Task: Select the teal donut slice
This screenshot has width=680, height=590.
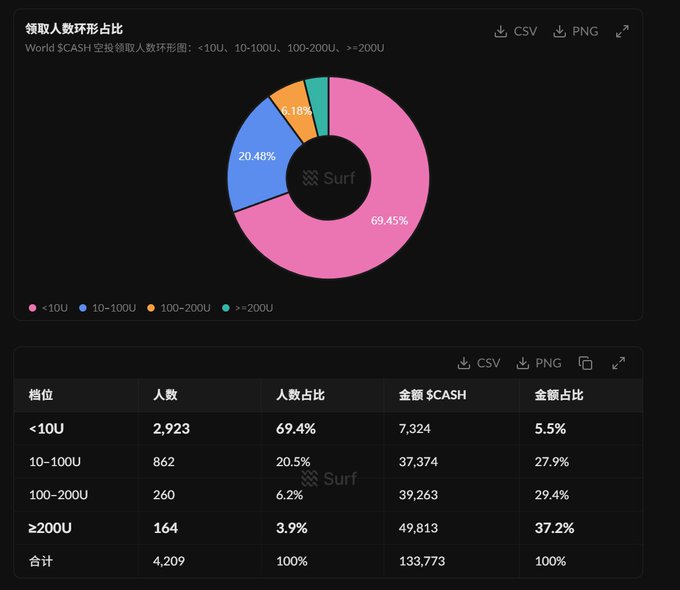Action: click(x=319, y=106)
